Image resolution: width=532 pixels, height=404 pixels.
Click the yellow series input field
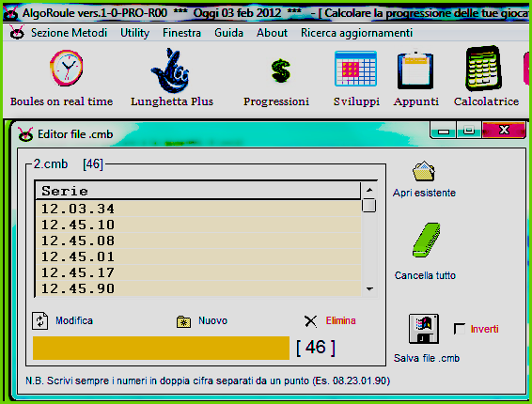point(161,348)
